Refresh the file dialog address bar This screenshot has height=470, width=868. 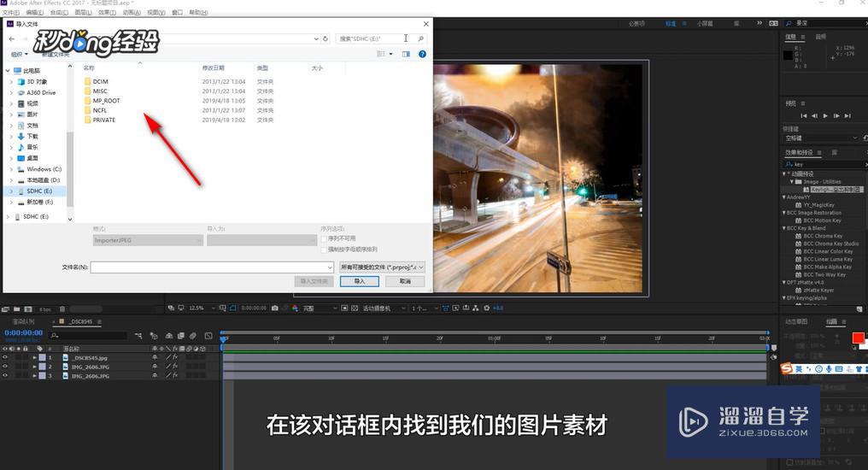pos(325,38)
